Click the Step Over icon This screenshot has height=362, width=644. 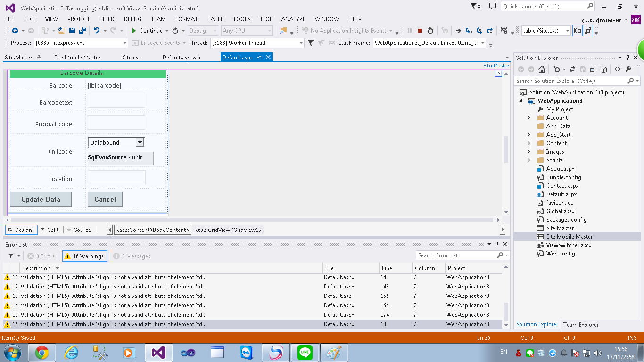click(479, 31)
